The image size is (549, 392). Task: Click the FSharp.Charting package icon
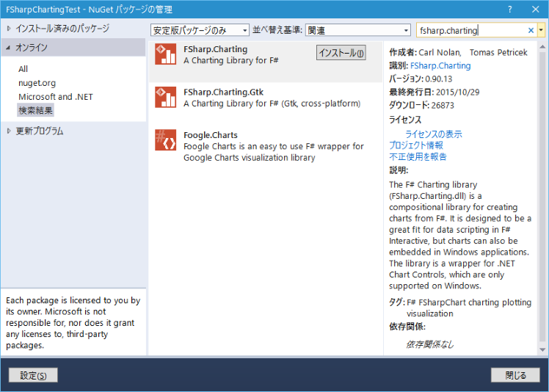click(x=166, y=54)
